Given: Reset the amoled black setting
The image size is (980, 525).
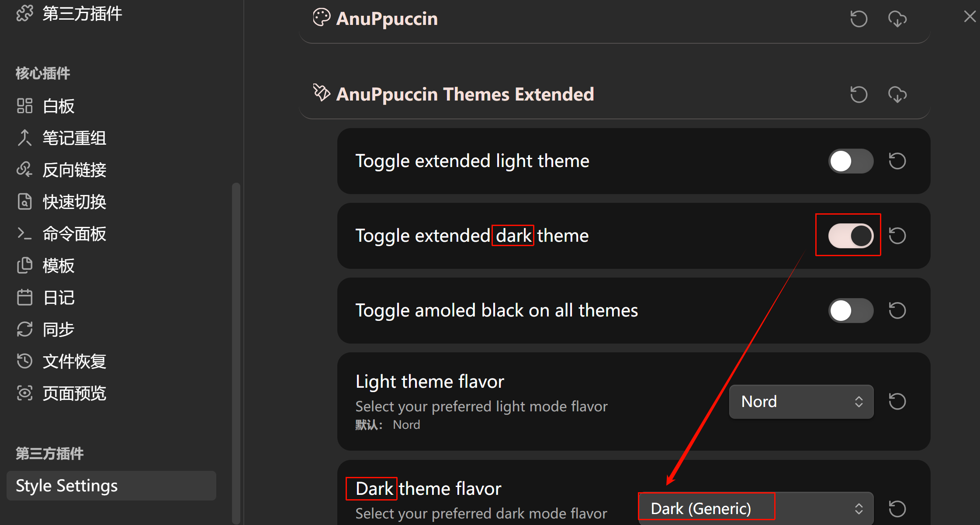Looking at the screenshot, I should pos(897,310).
